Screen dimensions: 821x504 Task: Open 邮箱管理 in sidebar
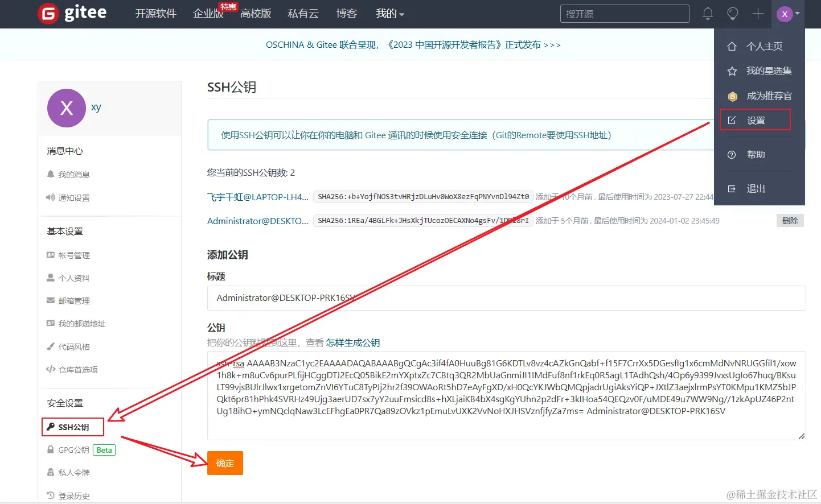pos(74,301)
